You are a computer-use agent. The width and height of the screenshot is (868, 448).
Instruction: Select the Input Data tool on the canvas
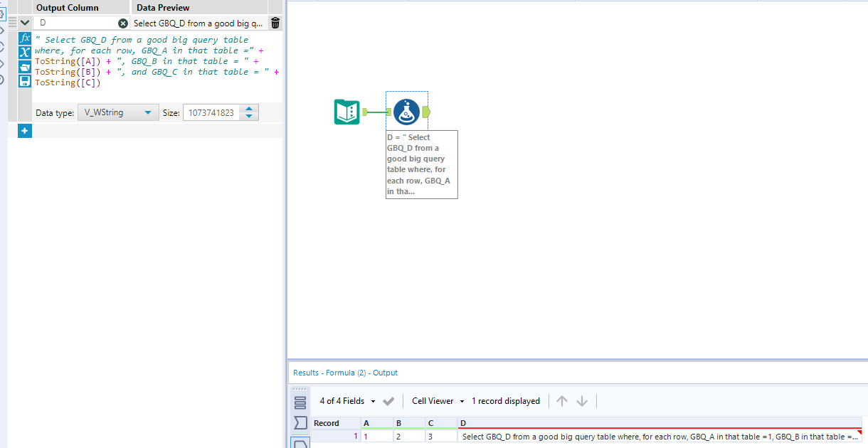coord(346,111)
